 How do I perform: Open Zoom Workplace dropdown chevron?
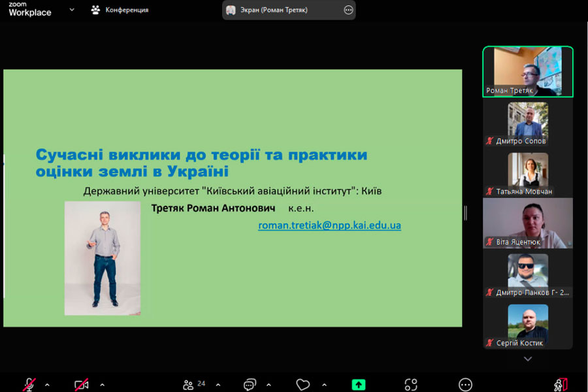coord(72,10)
